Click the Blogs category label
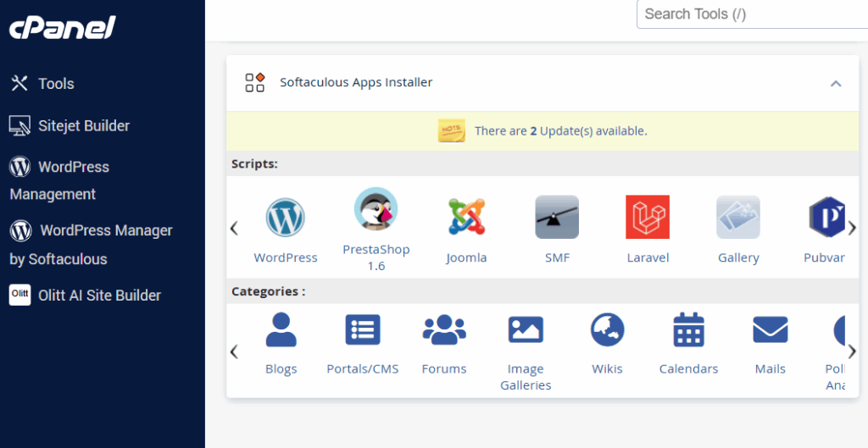 click(281, 369)
